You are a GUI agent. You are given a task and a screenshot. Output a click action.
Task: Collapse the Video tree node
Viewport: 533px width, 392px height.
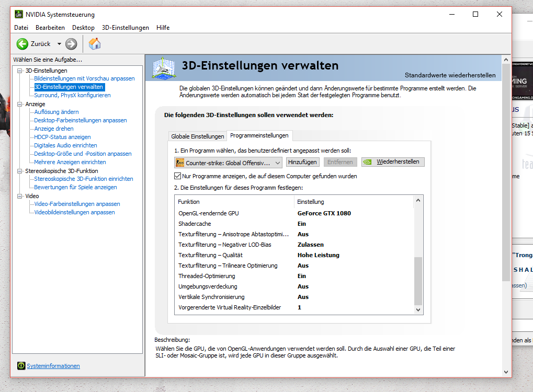(x=20, y=196)
